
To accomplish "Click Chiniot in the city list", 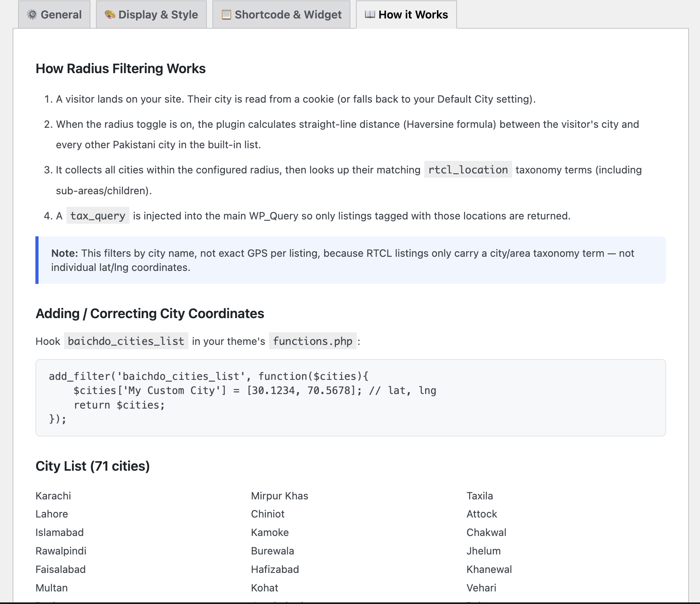I will 268,514.
